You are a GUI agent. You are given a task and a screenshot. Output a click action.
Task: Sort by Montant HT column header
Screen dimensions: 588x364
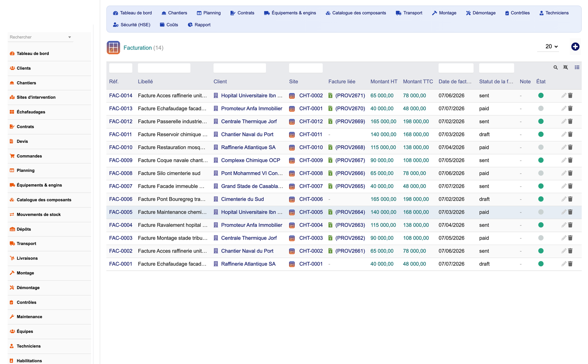tap(384, 82)
